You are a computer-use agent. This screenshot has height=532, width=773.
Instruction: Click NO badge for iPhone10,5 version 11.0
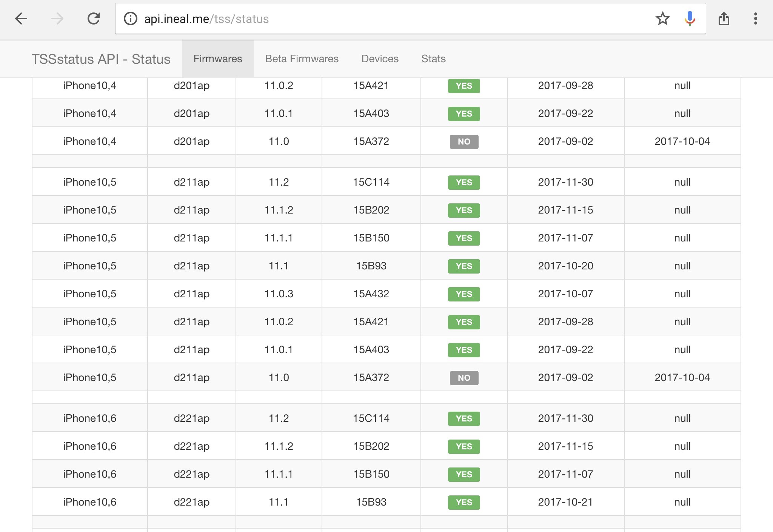[x=464, y=378]
